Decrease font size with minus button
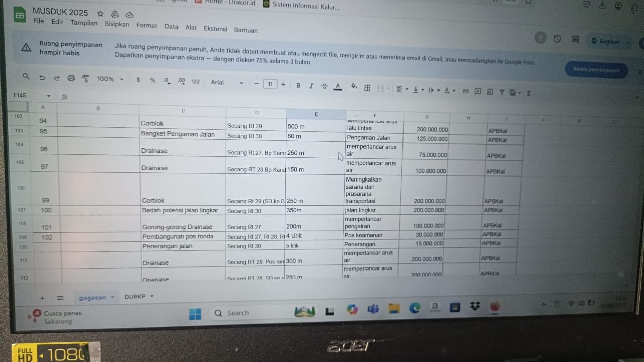This screenshot has height=362, width=644. tap(257, 84)
